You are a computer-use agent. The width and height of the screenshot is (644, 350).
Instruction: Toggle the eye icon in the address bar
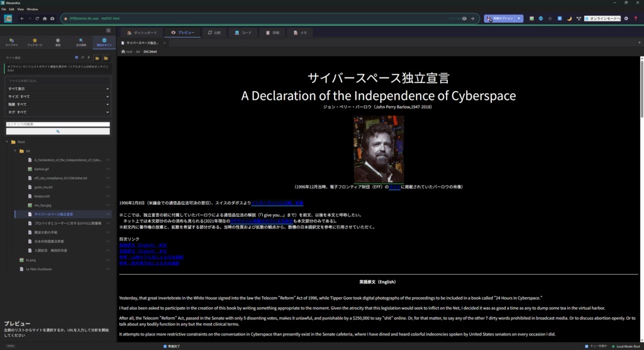(x=464, y=18)
